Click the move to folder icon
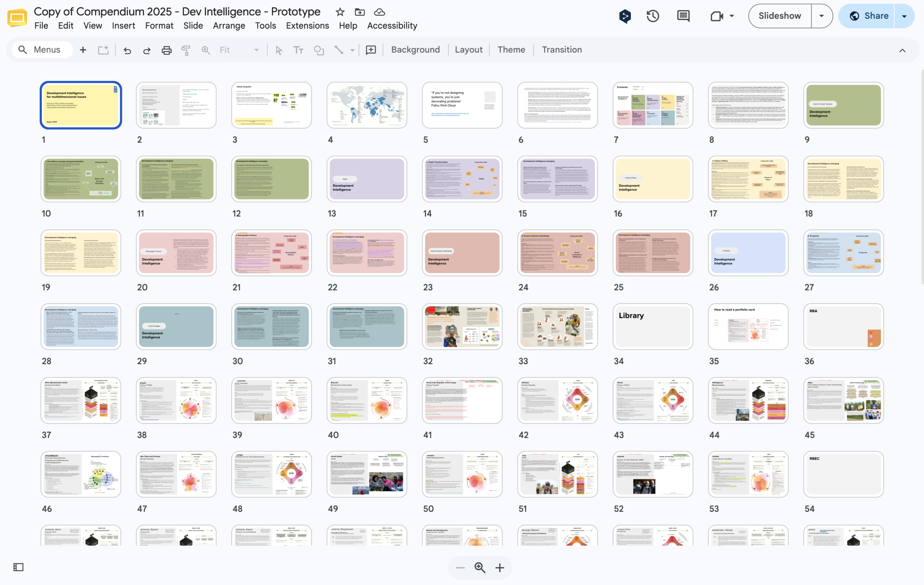The height and width of the screenshot is (585, 924). coord(359,12)
